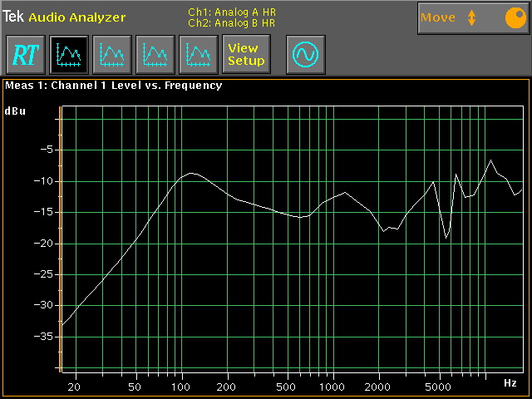Viewport: 532px width, 399px height.
Task: Click the 1000 tick on frequency axis
Action: [x=333, y=387]
